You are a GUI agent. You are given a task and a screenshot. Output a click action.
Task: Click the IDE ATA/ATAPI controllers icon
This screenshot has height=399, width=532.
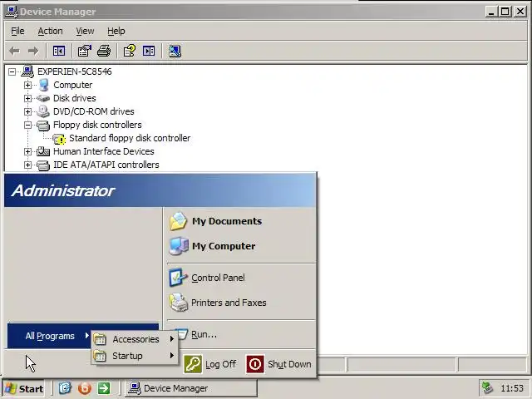(x=42, y=165)
